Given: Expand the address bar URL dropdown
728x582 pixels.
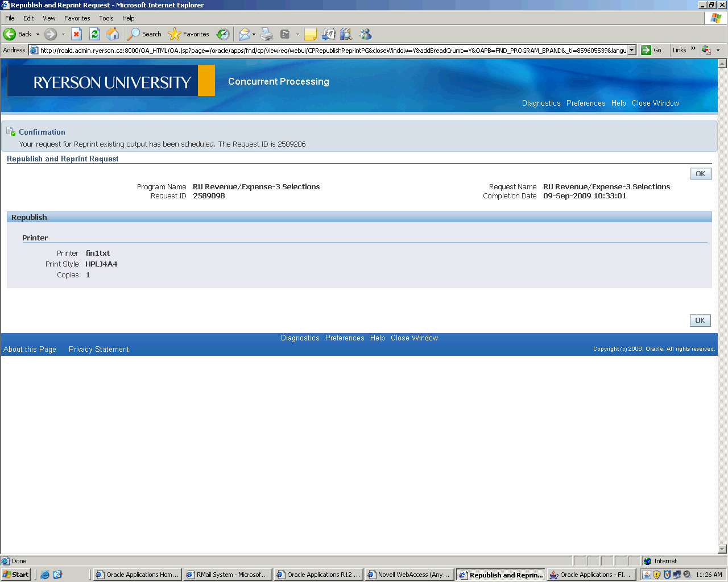Looking at the screenshot, I should tap(631, 50).
